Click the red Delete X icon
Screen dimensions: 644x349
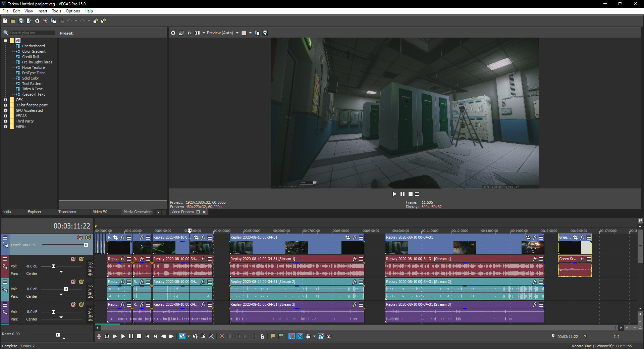[222, 336]
